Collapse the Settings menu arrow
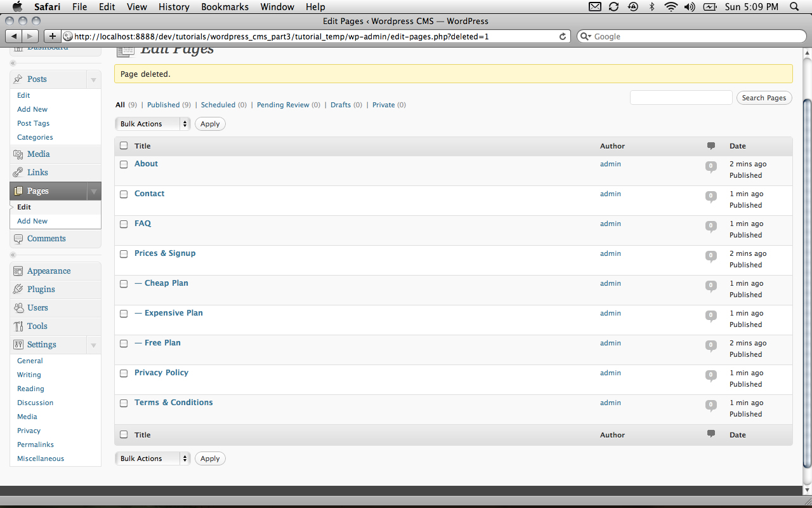 coord(93,345)
